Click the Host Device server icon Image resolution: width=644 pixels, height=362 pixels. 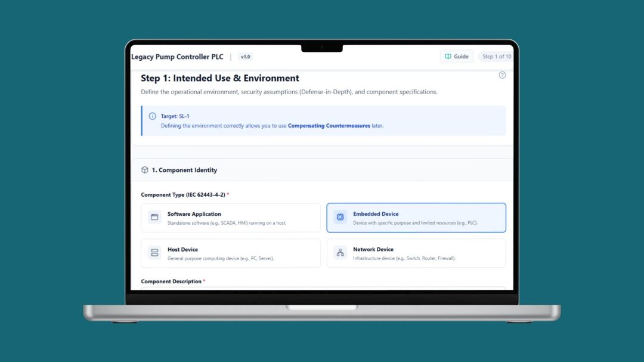click(154, 253)
